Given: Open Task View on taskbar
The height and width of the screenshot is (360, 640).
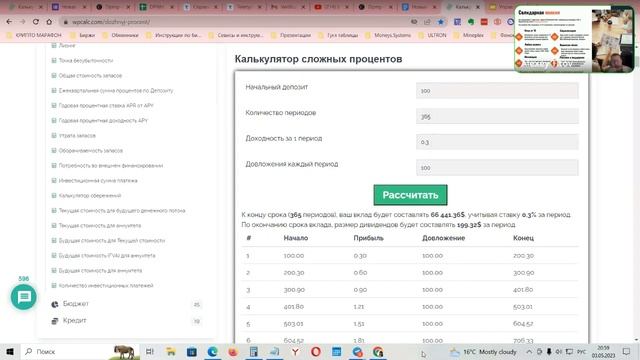Looking at the screenshot, I should click(x=150, y=351).
